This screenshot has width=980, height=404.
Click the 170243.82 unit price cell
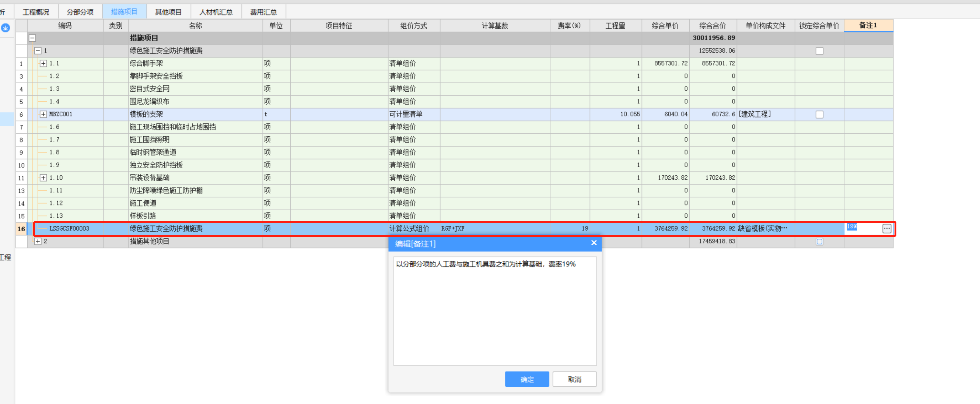click(x=665, y=178)
